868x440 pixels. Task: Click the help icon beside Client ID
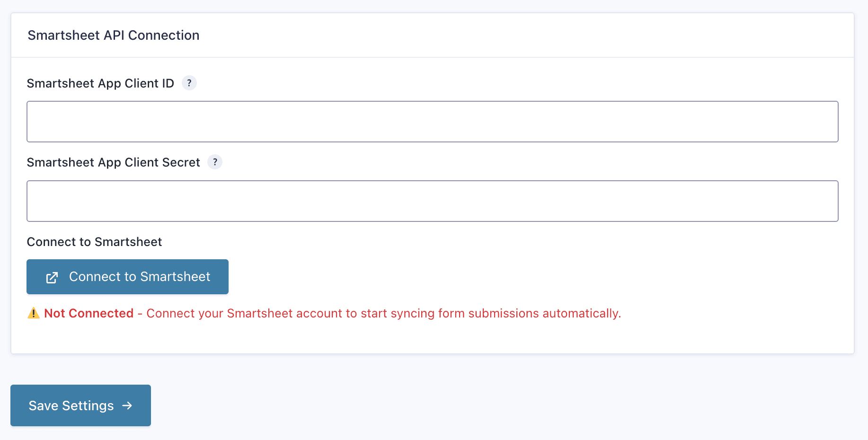(189, 83)
